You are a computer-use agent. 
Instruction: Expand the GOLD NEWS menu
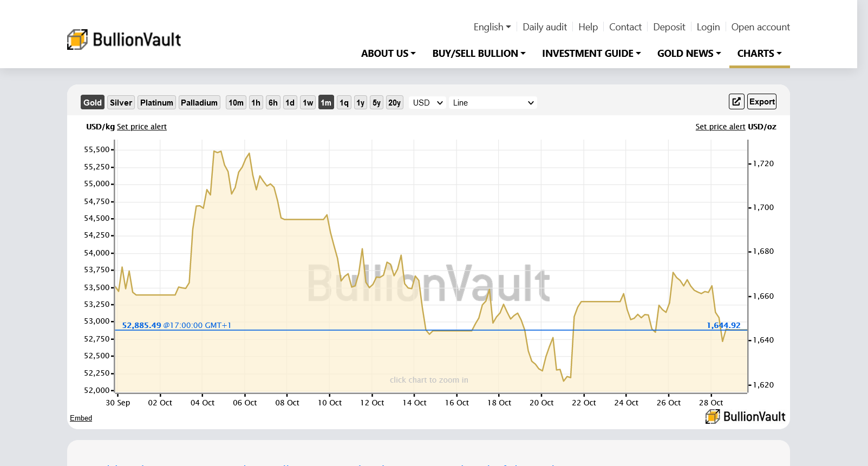[x=689, y=54]
